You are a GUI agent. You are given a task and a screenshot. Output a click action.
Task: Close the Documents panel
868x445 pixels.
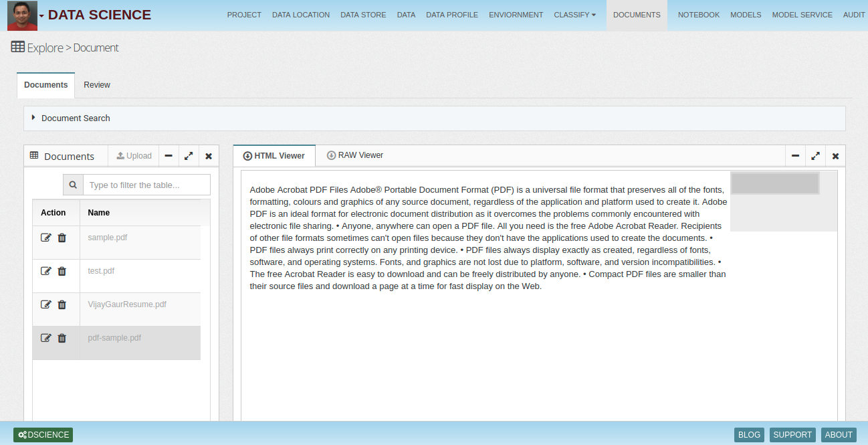point(209,156)
